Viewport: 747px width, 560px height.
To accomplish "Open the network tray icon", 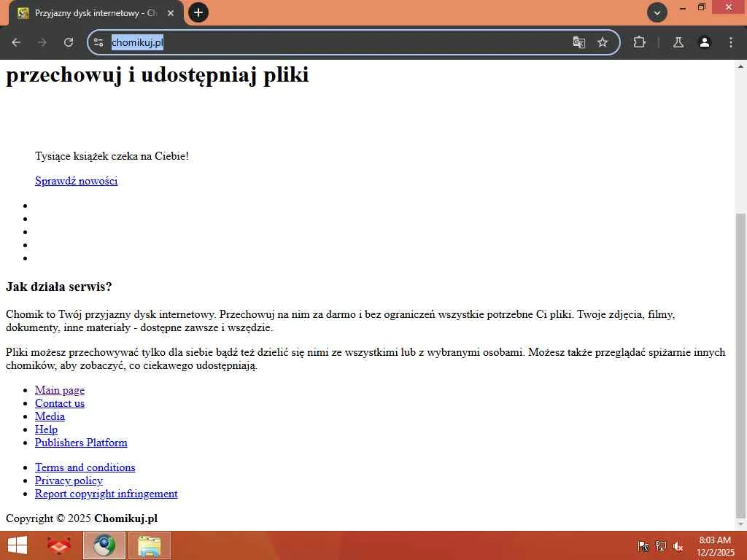I will tap(661, 546).
